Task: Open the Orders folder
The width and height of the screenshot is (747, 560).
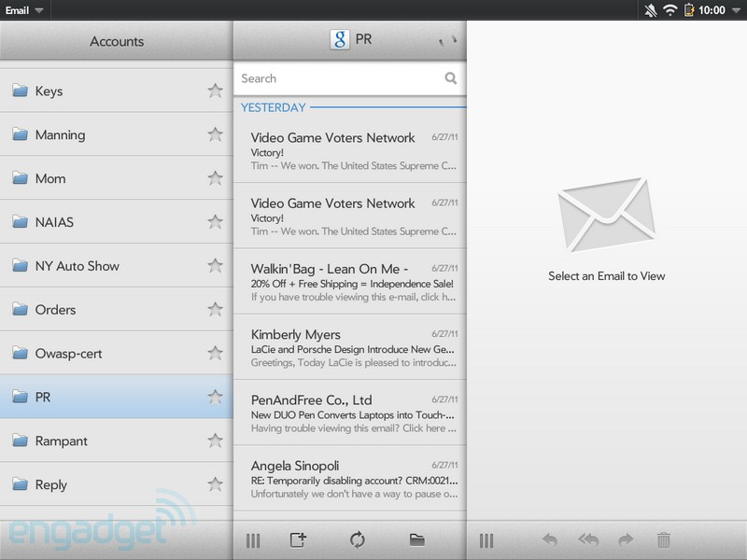Action: [116, 310]
